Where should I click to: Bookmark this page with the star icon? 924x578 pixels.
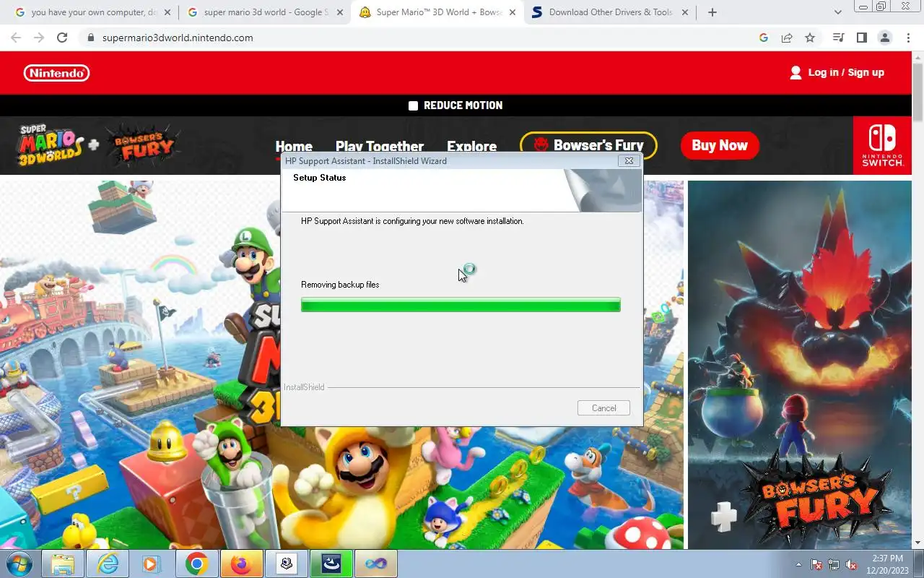pos(810,38)
